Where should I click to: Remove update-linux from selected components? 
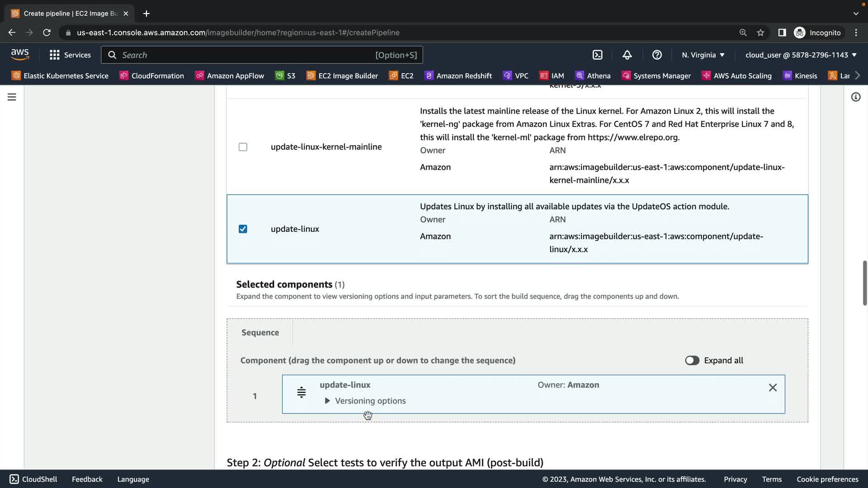tap(773, 388)
